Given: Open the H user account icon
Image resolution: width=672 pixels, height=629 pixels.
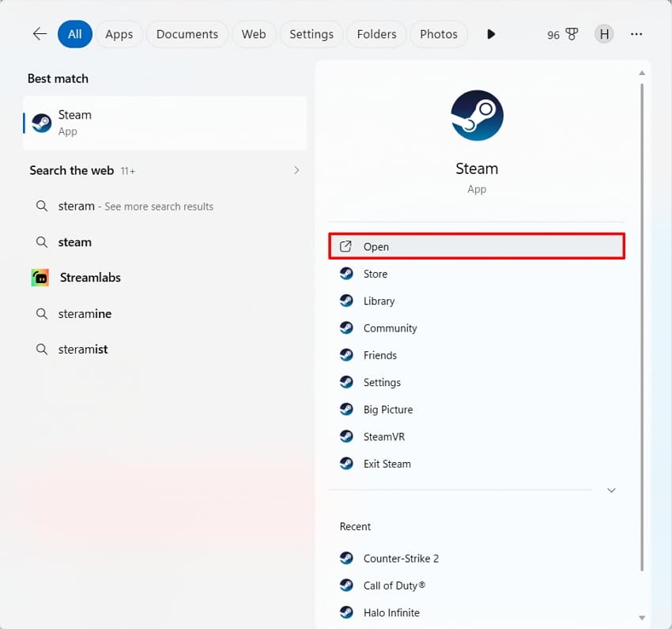Looking at the screenshot, I should (x=604, y=34).
